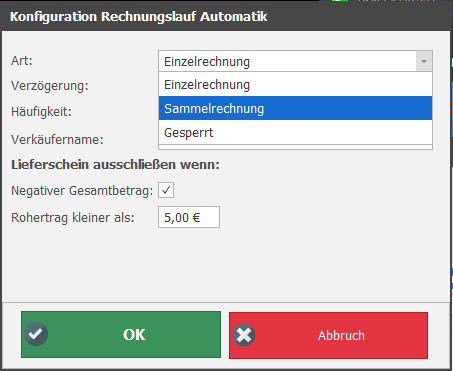The width and height of the screenshot is (453, 371).
Task: Pick Gesperrt in the dropdown list
Action: 295,132
